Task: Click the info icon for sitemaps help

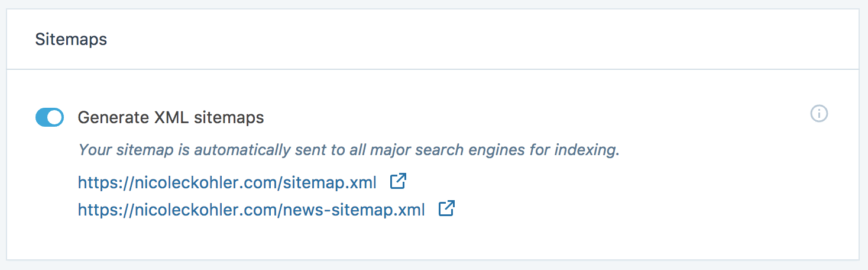Action: click(819, 114)
